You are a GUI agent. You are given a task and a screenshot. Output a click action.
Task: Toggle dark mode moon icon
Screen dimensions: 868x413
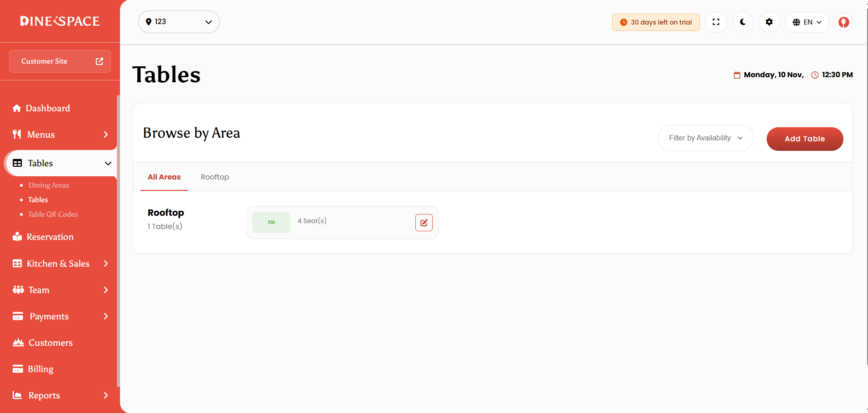click(743, 22)
